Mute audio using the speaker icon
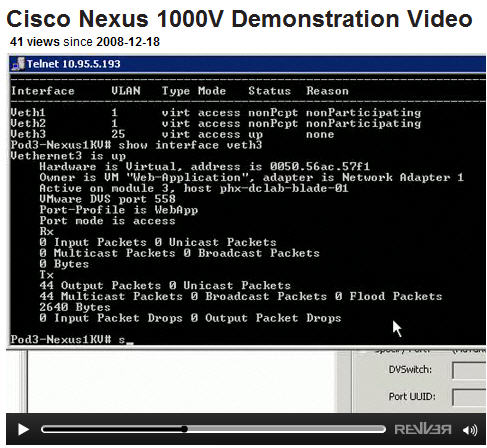The image size is (487, 448). (470, 430)
